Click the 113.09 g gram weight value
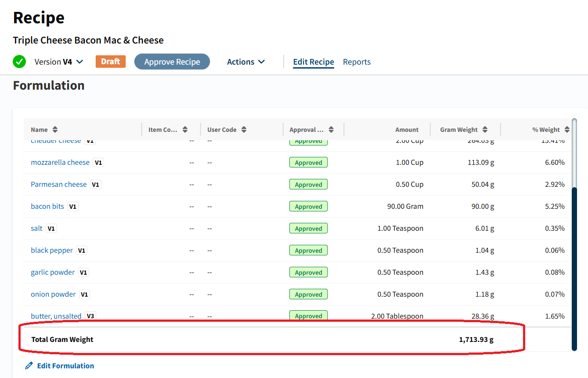 click(x=481, y=162)
